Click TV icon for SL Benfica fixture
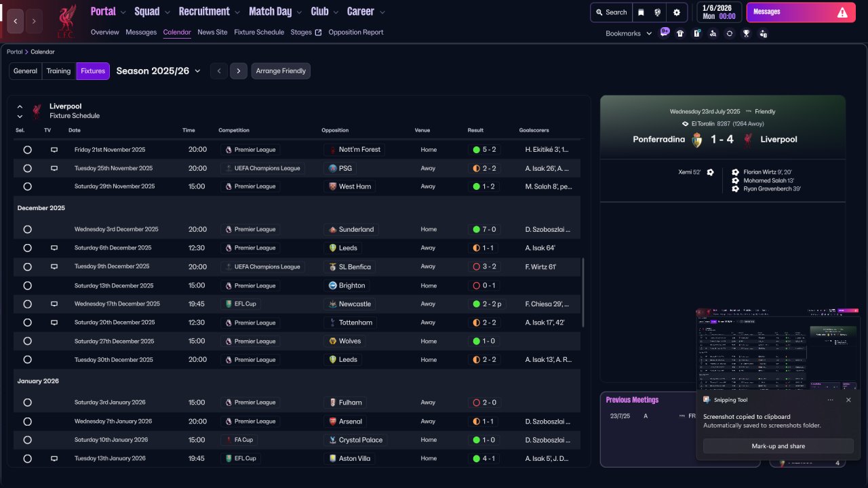Screen dimensions: 868x488 tap(54, 267)
